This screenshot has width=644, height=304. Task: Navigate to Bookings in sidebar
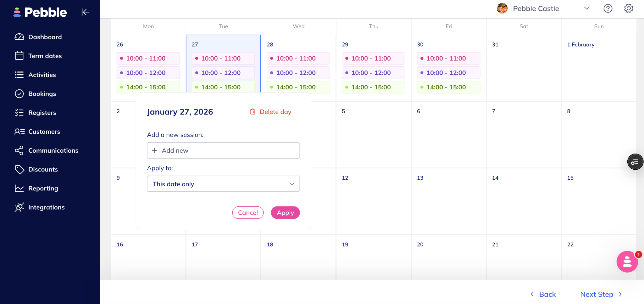pyautogui.click(x=42, y=94)
